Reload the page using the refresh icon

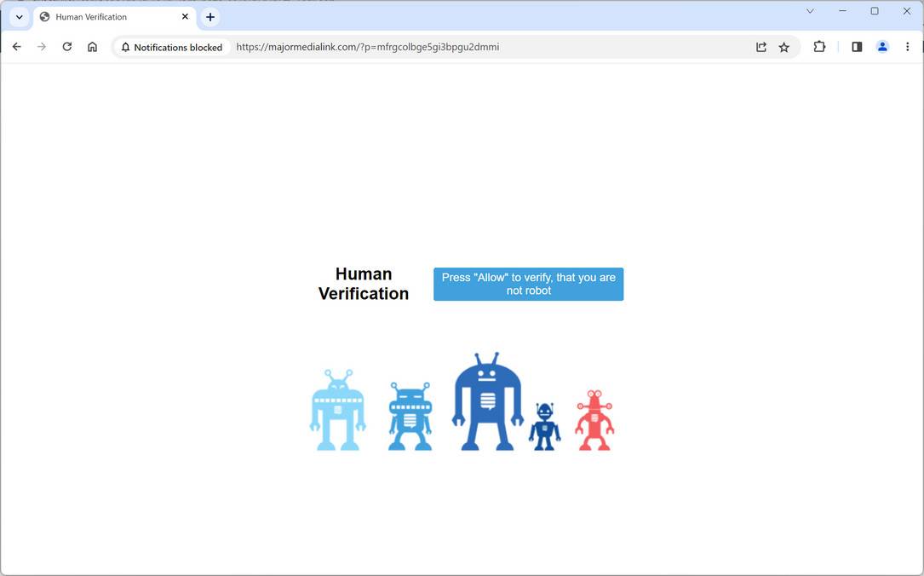(67, 47)
